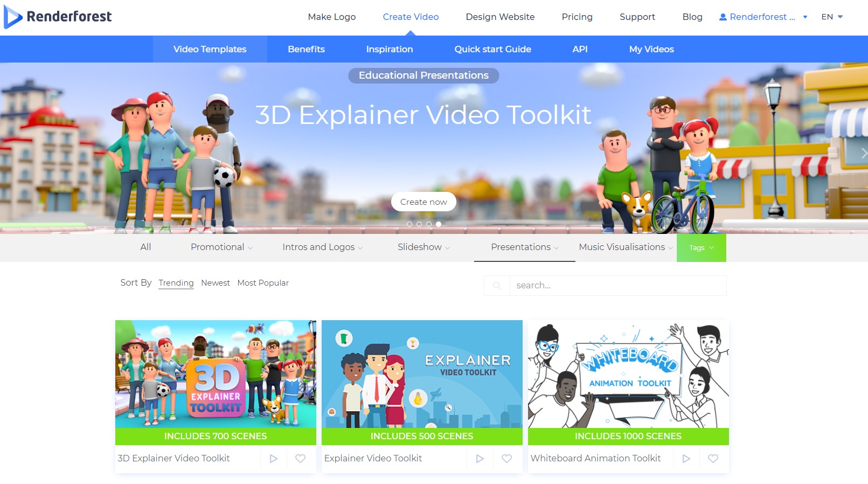Play preview of Explainer Video Toolkit
The width and height of the screenshot is (868, 484).
(480, 459)
